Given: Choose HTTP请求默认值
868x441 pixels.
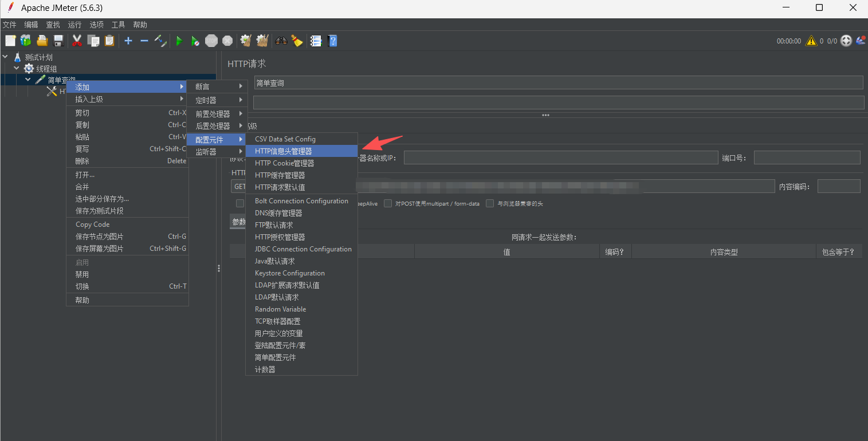Looking at the screenshot, I should coord(301,187).
